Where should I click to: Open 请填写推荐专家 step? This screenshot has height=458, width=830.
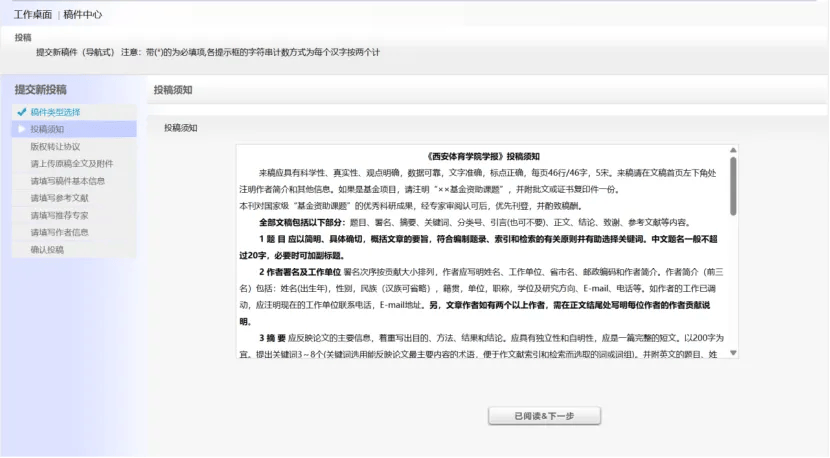point(59,215)
